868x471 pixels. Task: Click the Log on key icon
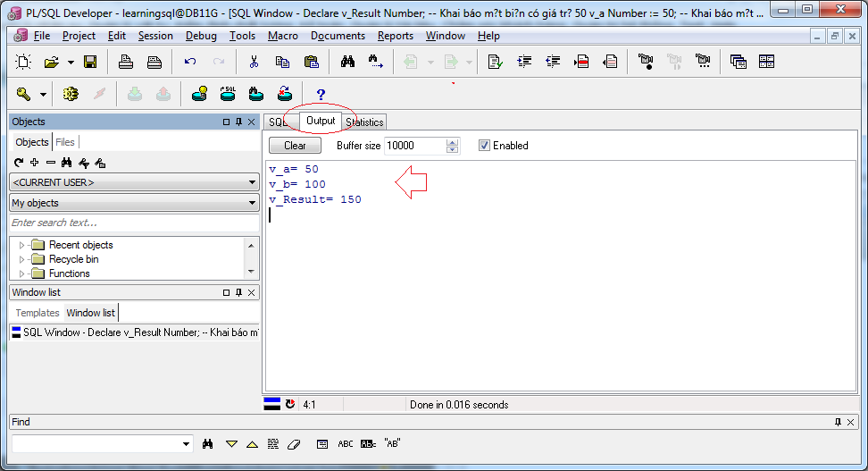tap(23, 94)
